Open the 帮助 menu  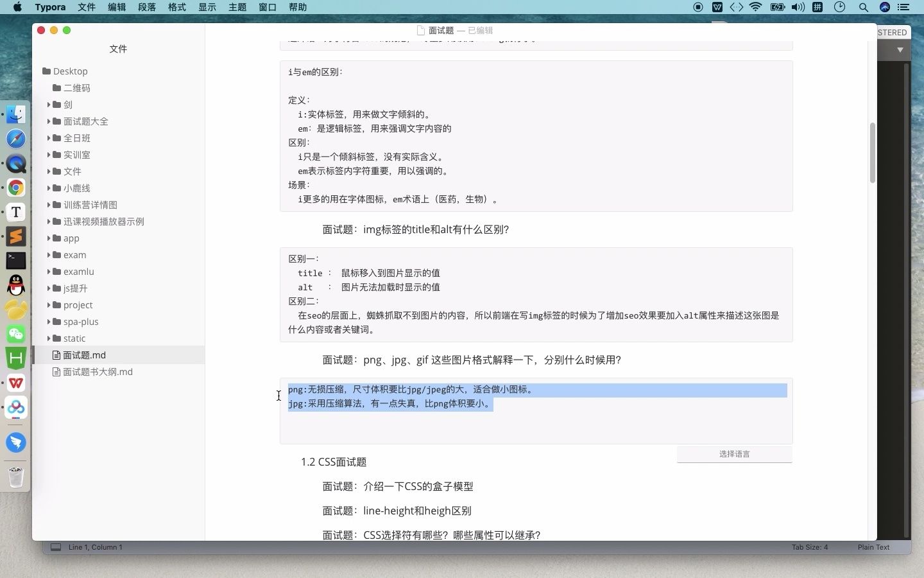pos(298,7)
